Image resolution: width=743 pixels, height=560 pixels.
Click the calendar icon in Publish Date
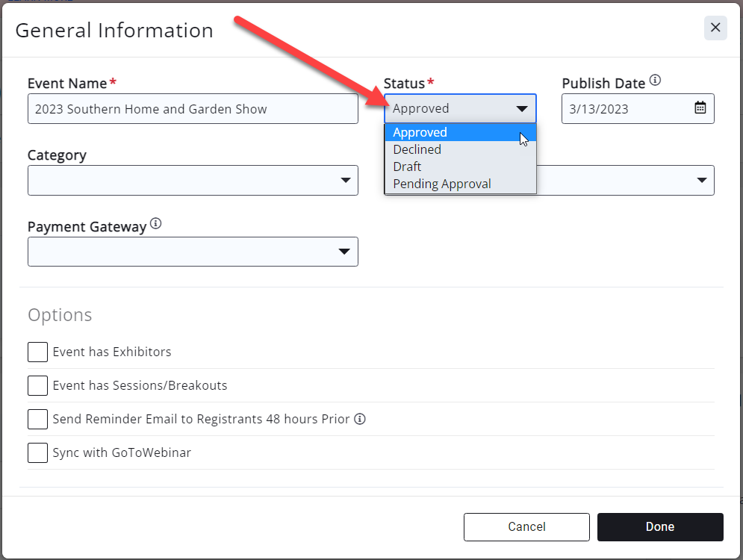700,108
